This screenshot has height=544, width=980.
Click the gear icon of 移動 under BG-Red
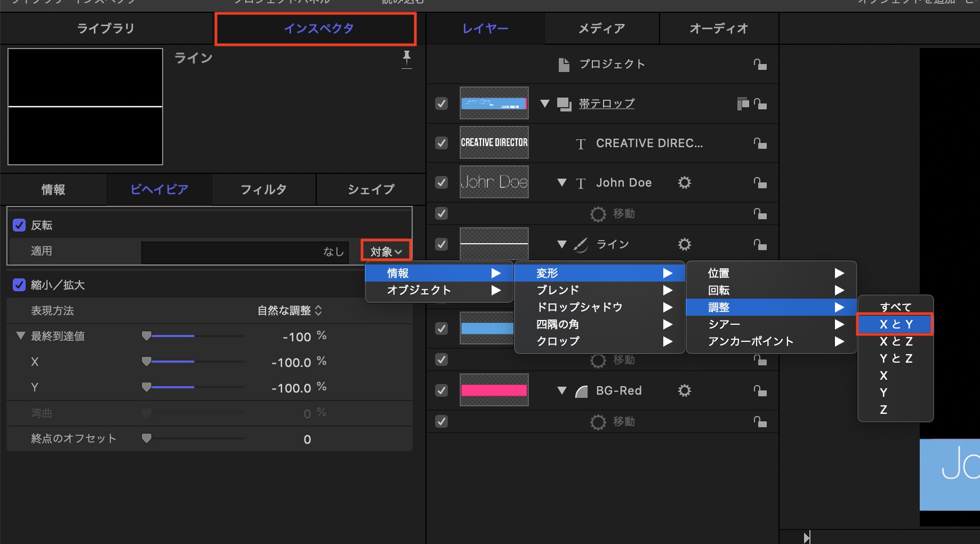[x=598, y=422]
